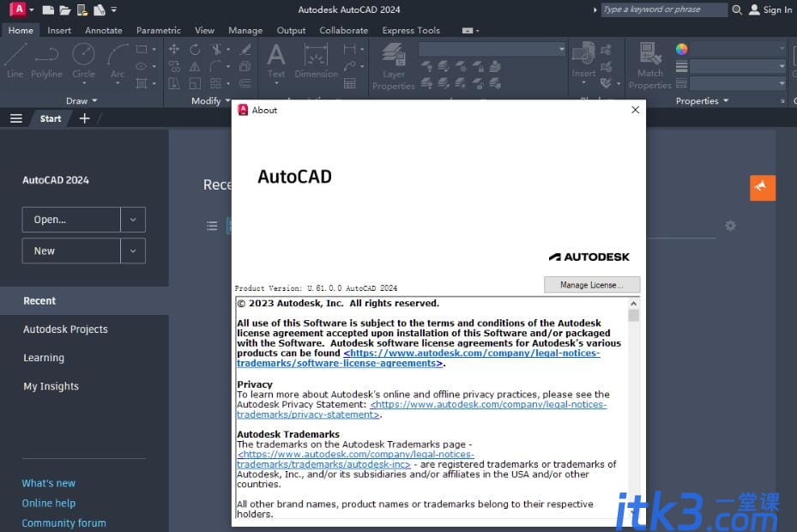Expand the Modify panel
797x532 pixels.
click(210, 100)
